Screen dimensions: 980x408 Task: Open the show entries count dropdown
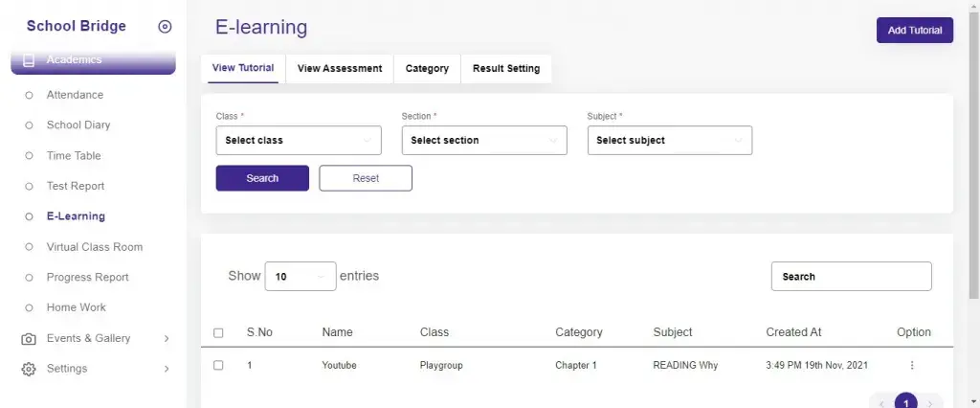click(301, 276)
